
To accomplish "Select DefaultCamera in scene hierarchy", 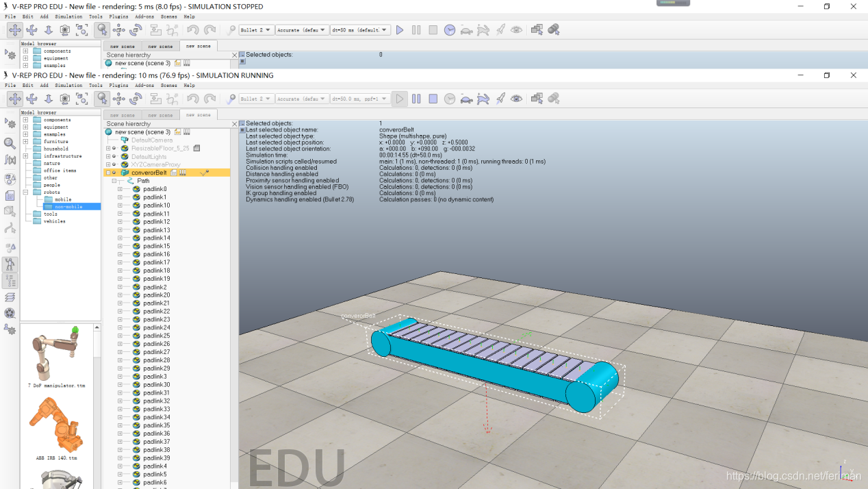I will click(152, 140).
